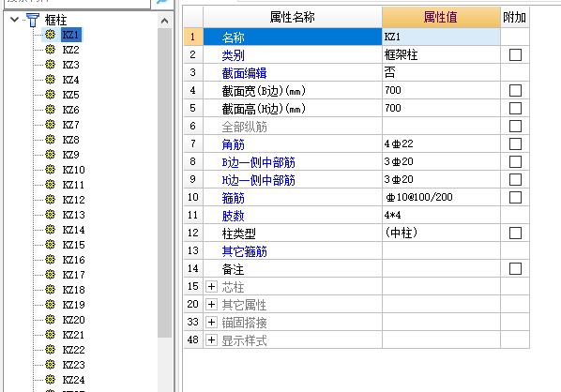
Task: Click the gear icon beside KZ2
Action: pyautogui.click(x=50, y=50)
